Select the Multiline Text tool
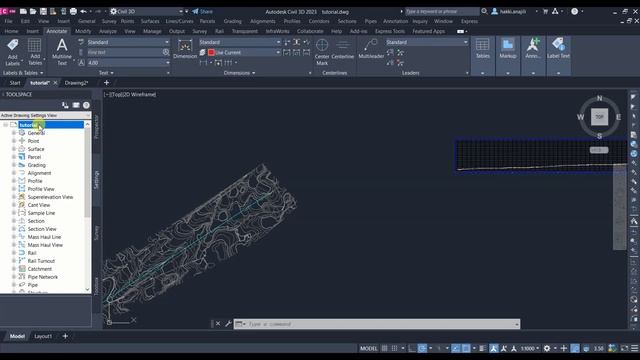The height and width of the screenshot is (360, 640). pos(62,52)
